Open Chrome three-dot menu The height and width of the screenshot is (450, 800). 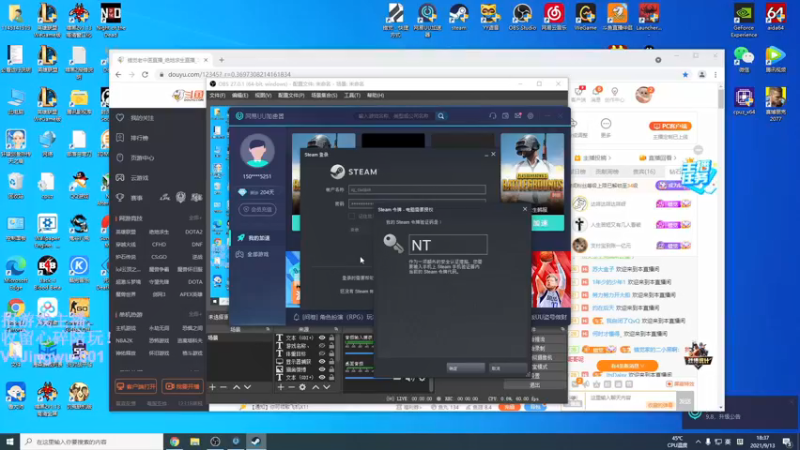(x=715, y=74)
